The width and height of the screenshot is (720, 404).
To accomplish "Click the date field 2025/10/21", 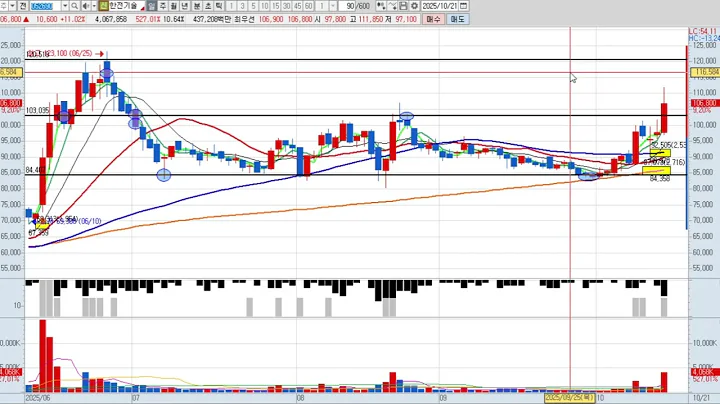I will [x=440, y=6].
